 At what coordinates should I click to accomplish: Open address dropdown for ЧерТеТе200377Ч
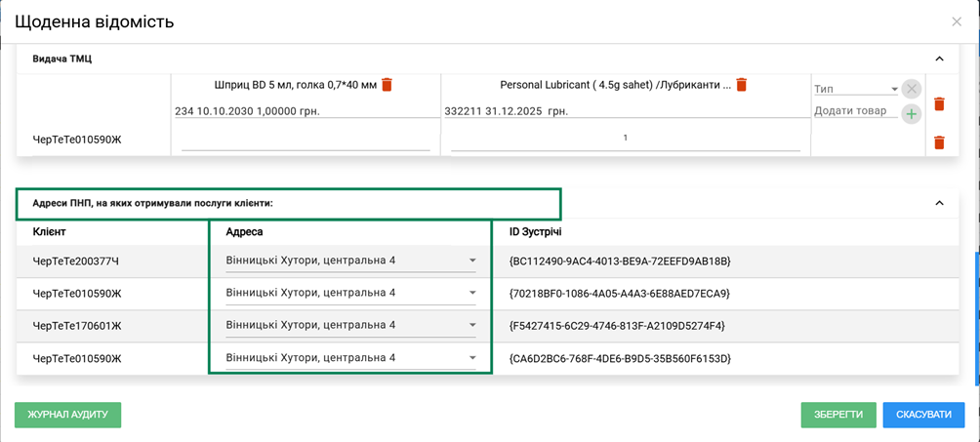click(350, 261)
